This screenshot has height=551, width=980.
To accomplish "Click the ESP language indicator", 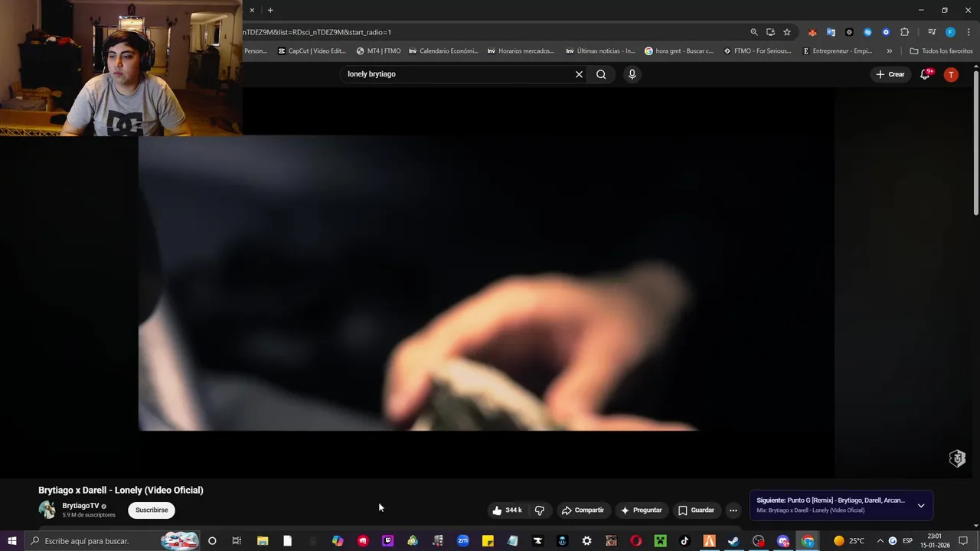I will point(908,541).
